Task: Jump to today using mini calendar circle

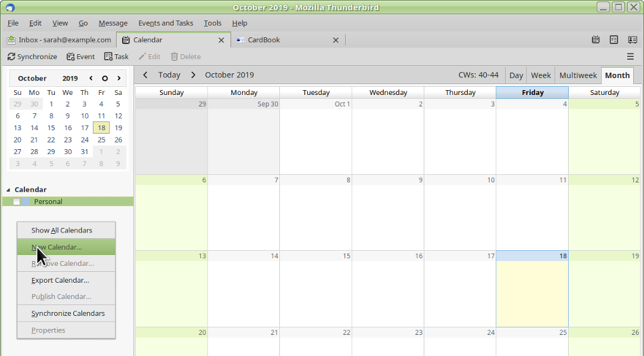Action: [x=105, y=79]
